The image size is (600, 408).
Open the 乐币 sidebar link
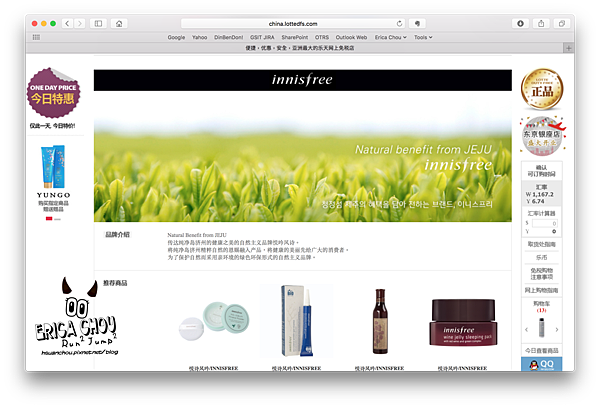(x=541, y=258)
